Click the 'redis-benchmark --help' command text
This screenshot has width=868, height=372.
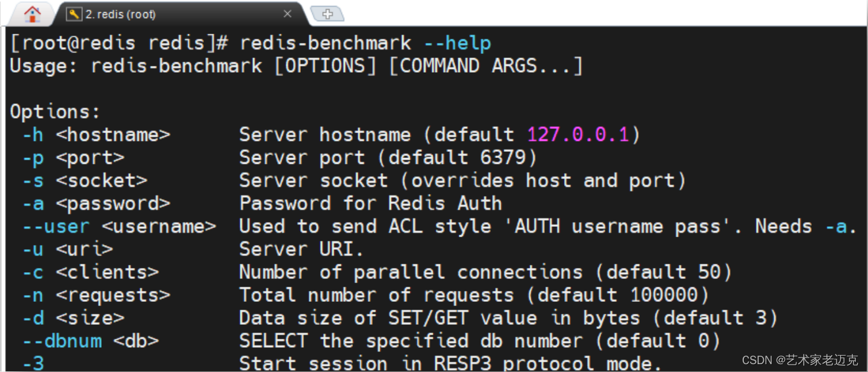click(366, 44)
